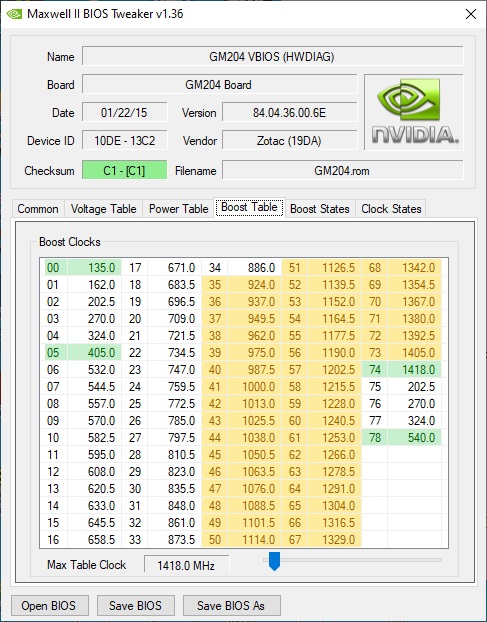Select boost clock cell 924.0
Image resolution: width=487 pixels, height=622 pixels.
[255, 285]
